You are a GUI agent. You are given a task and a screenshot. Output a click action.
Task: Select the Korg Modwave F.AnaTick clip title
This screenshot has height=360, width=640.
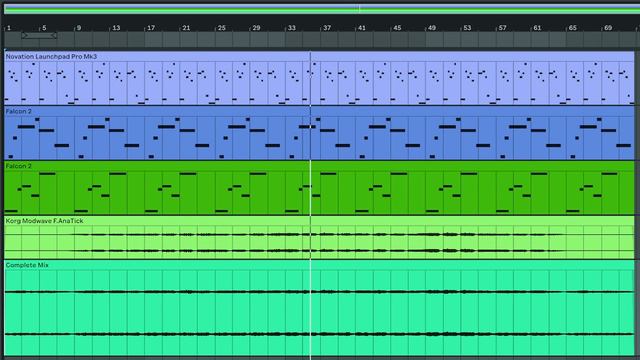(44, 220)
